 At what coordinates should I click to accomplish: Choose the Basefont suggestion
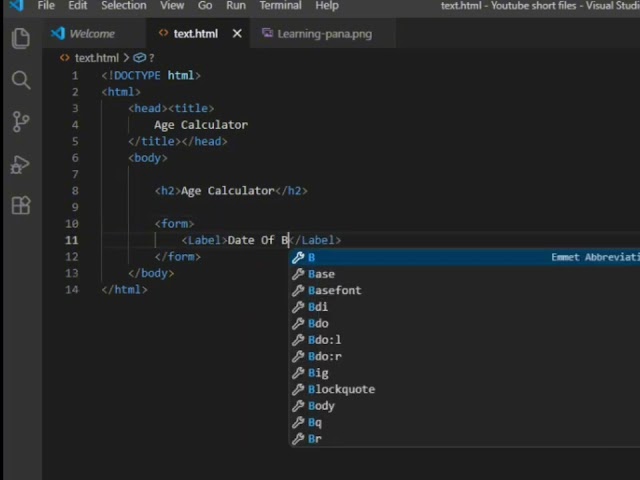coord(464,290)
